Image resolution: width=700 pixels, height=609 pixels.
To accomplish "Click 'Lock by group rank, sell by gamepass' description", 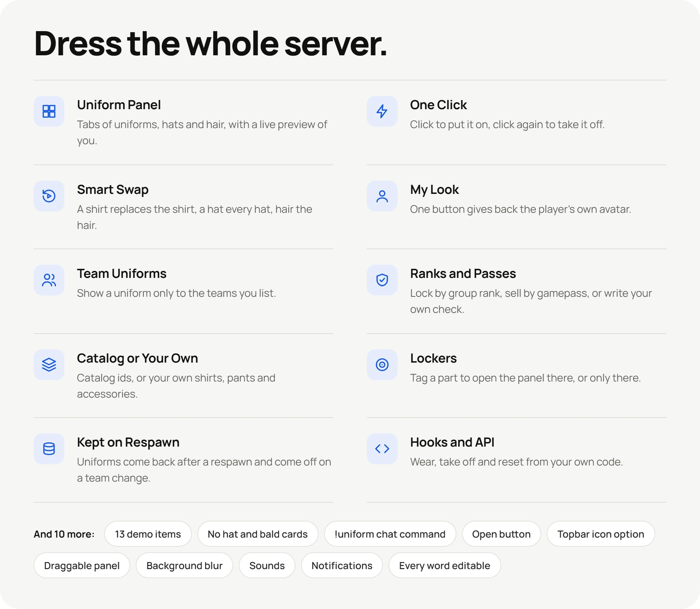I will point(531,301).
